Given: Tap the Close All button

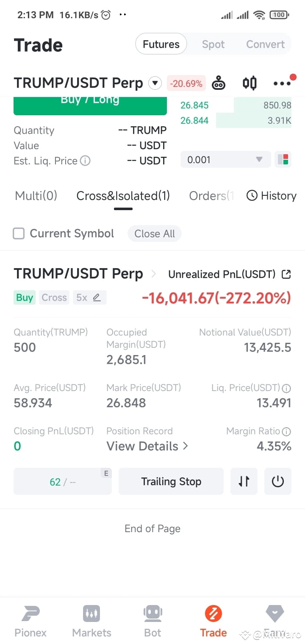Looking at the screenshot, I should (x=155, y=233).
